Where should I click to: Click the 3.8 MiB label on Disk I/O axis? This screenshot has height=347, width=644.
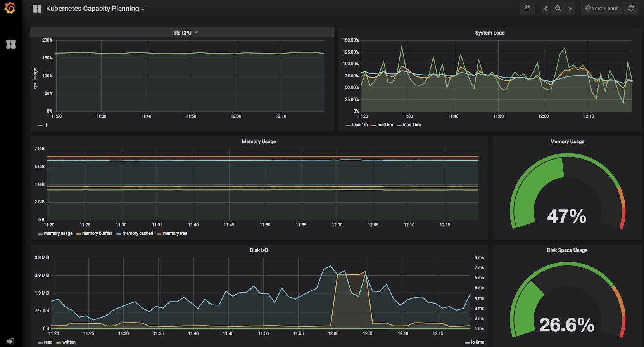[x=42, y=257]
